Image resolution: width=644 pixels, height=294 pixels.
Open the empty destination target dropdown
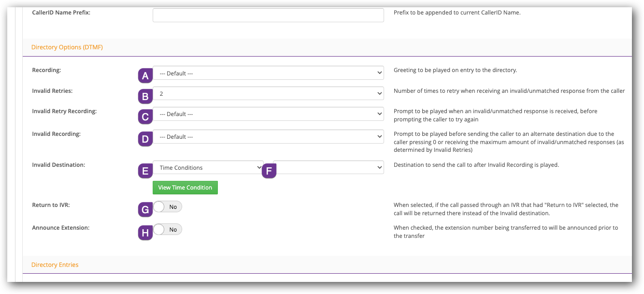pyautogui.click(x=329, y=168)
